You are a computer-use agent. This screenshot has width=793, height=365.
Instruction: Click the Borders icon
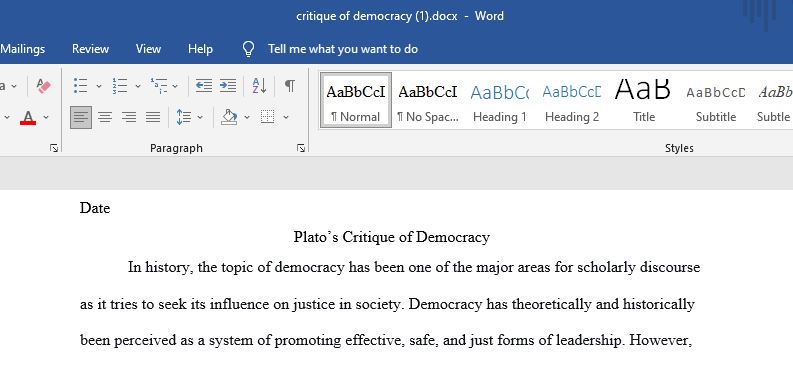tap(268, 117)
